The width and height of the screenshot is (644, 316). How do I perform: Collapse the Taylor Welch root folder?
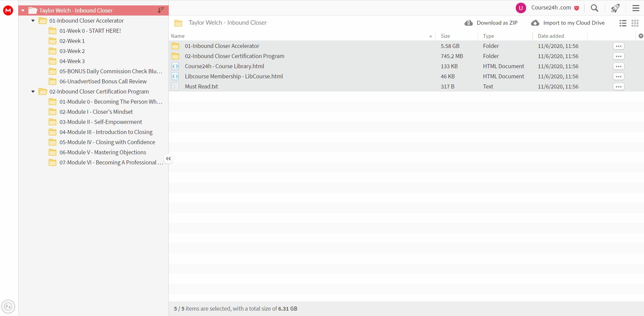point(23,10)
